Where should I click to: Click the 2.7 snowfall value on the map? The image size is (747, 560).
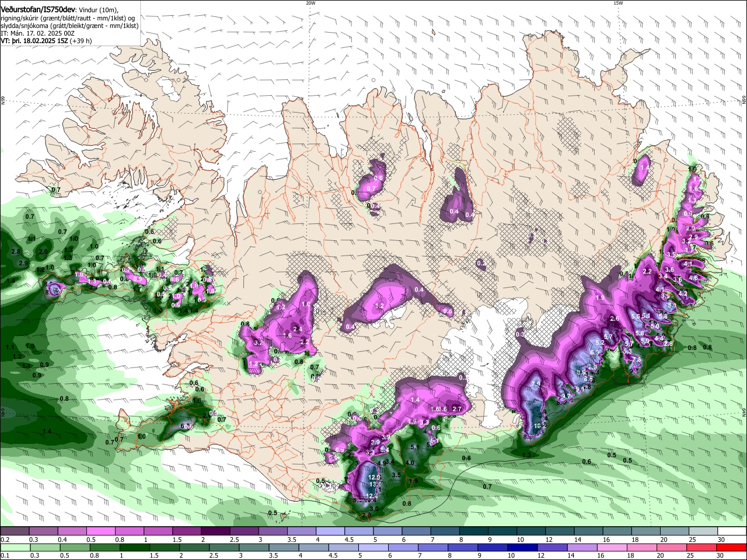(457, 409)
